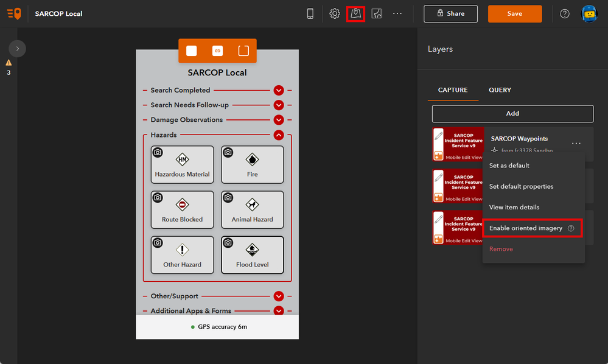
Task: Click the SARCOP Waypoints layer name
Action: click(519, 138)
